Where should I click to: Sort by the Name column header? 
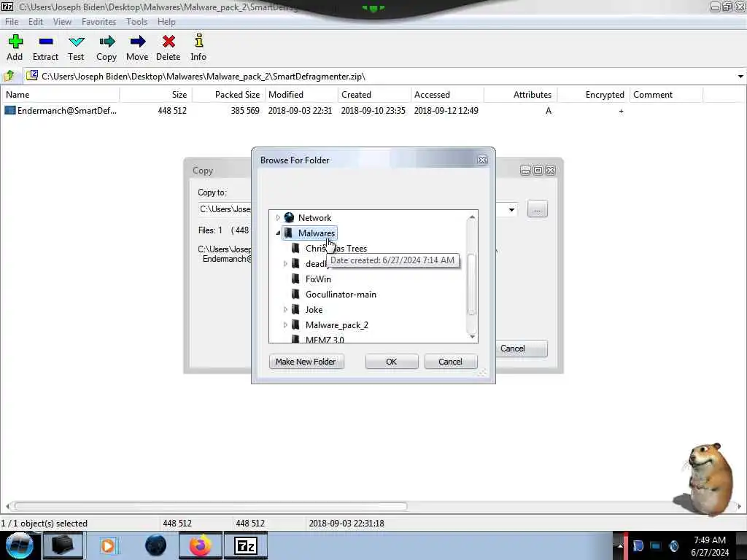pyautogui.click(x=60, y=94)
